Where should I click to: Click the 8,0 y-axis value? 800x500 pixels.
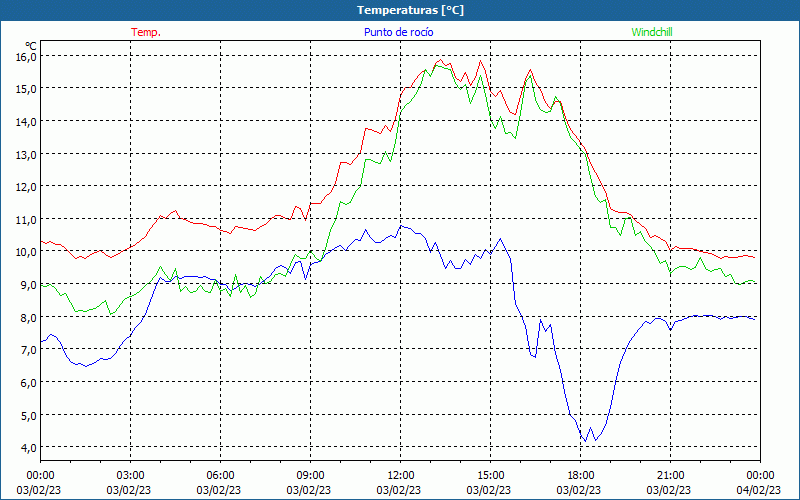[28, 317]
